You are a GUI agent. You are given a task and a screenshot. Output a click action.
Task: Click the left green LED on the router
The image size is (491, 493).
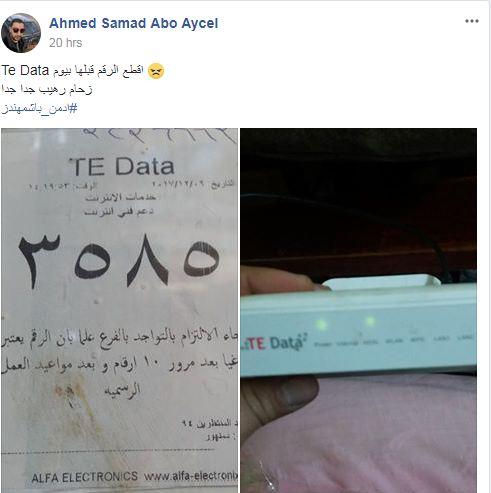321,324
